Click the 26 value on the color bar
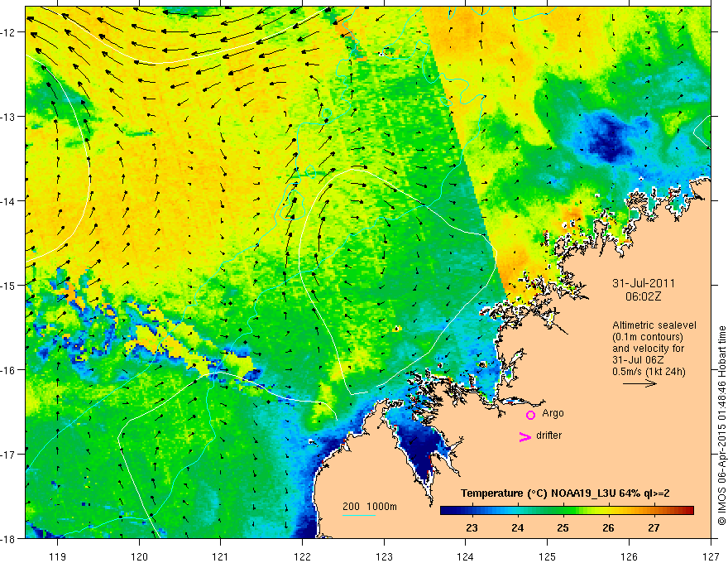 tap(608, 528)
